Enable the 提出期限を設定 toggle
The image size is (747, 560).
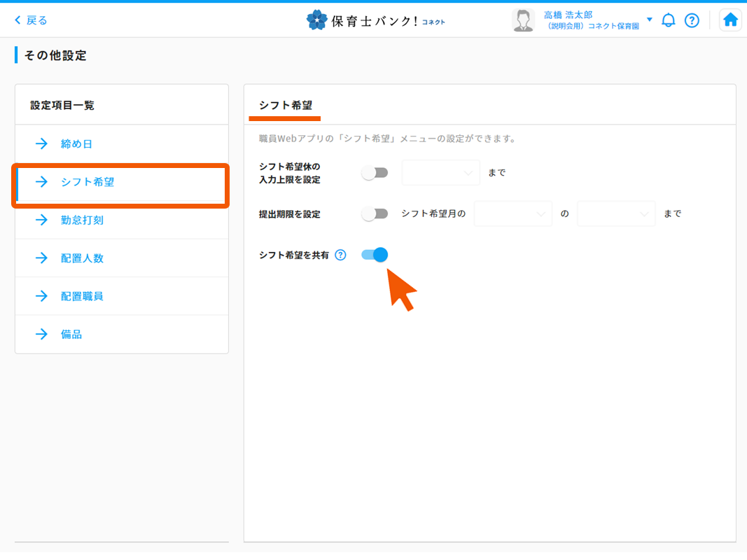(375, 214)
